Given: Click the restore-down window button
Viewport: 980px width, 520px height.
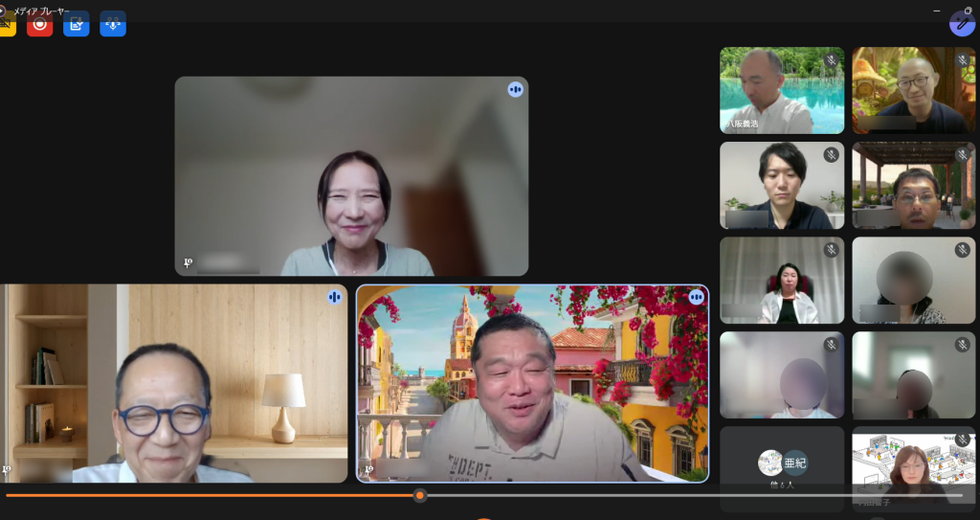Looking at the screenshot, I should (x=968, y=11).
